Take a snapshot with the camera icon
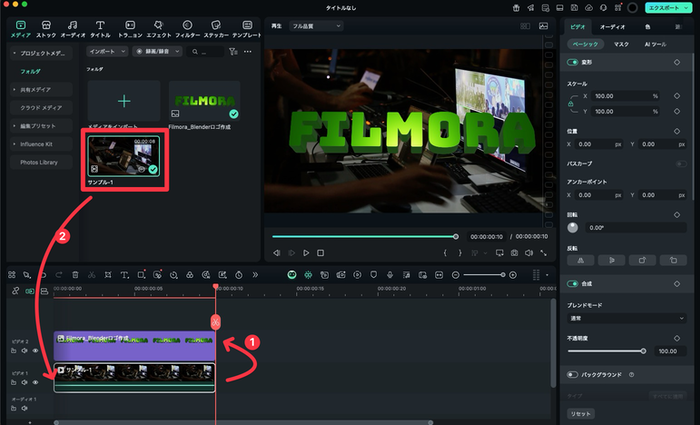 click(x=513, y=253)
